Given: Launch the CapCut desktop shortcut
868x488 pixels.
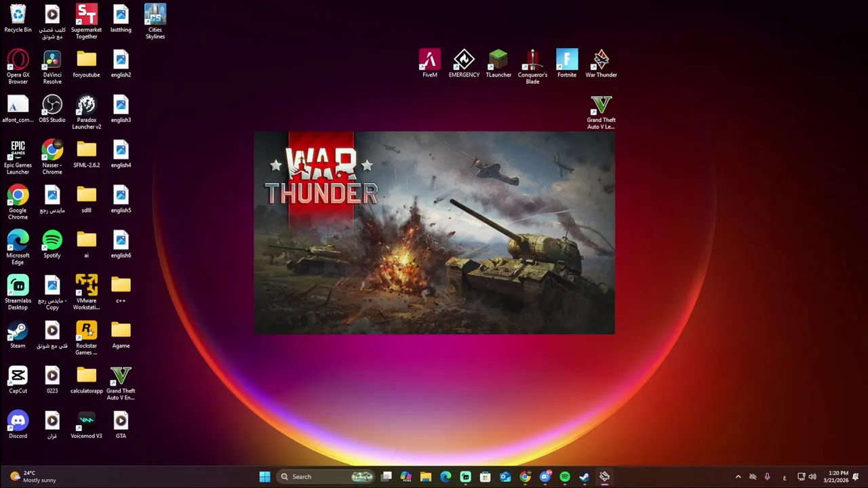Looking at the screenshot, I should (x=18, y=380).
